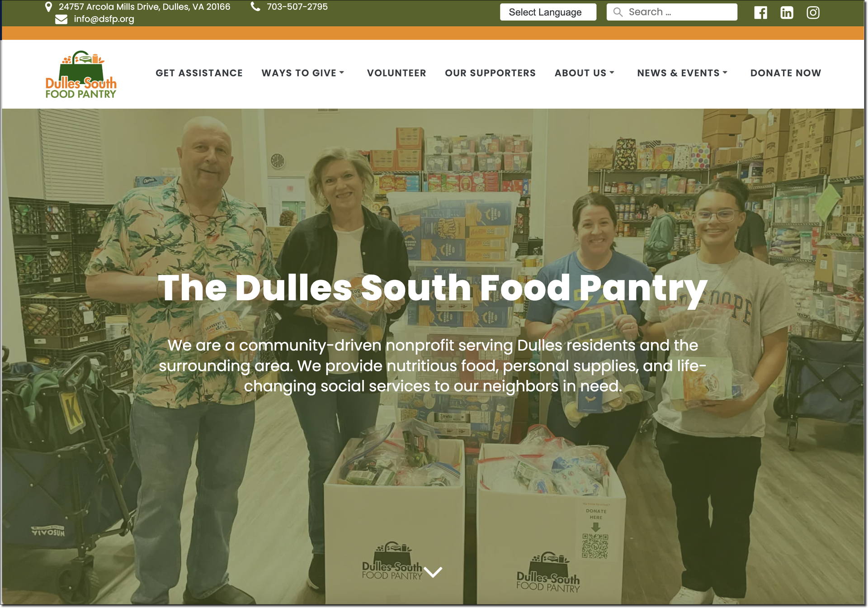Click the envelope icon beside info@dsfp.org
The height and width of the screenshot is (608, 868).
coord(61,19)
